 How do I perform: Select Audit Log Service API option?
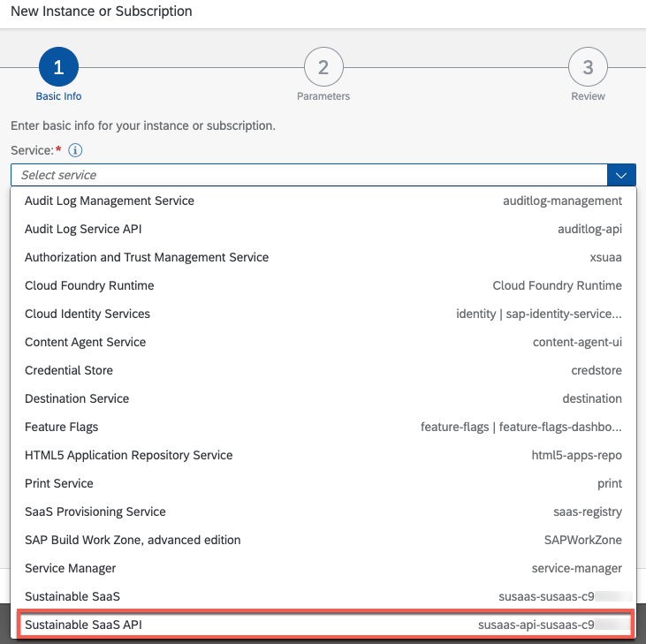323,229
